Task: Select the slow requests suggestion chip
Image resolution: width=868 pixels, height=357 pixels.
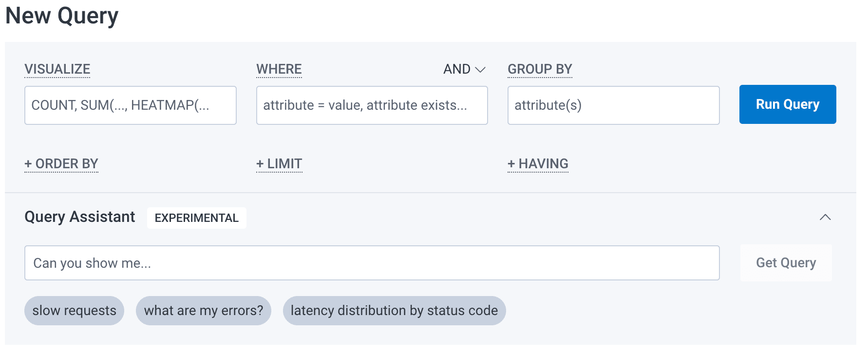Action: pos(74,310)
